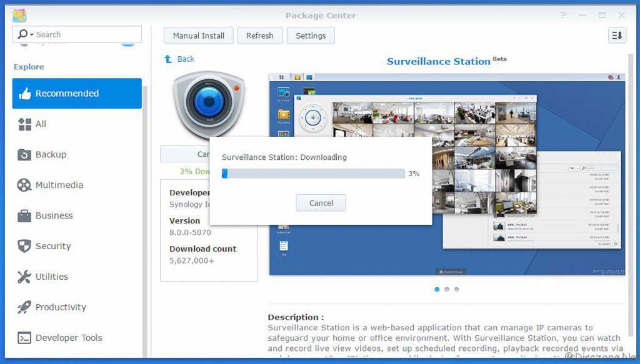This screenshot has width=640, height=364.
Task: Click the Description heading
Action: (296, 317)
